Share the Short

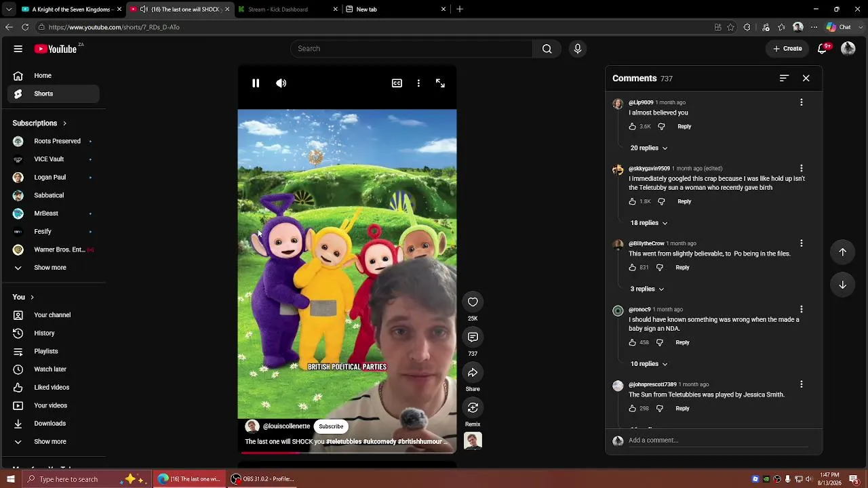(x=473, y=373)
